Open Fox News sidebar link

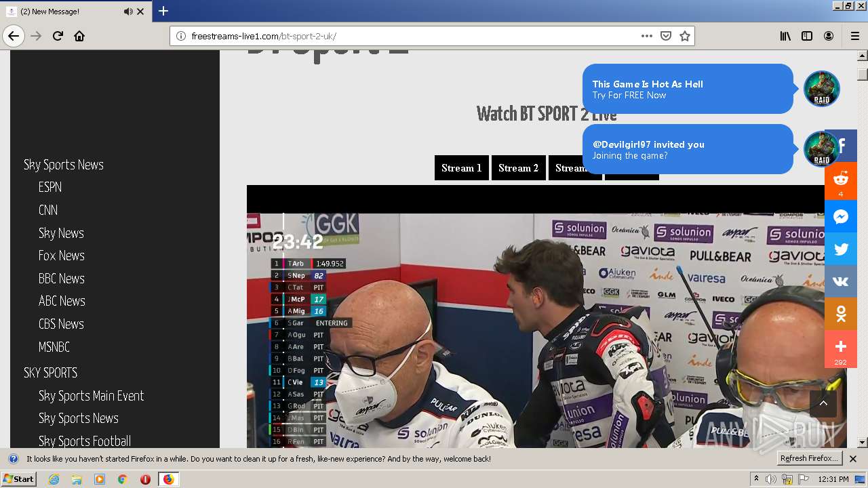62,256
